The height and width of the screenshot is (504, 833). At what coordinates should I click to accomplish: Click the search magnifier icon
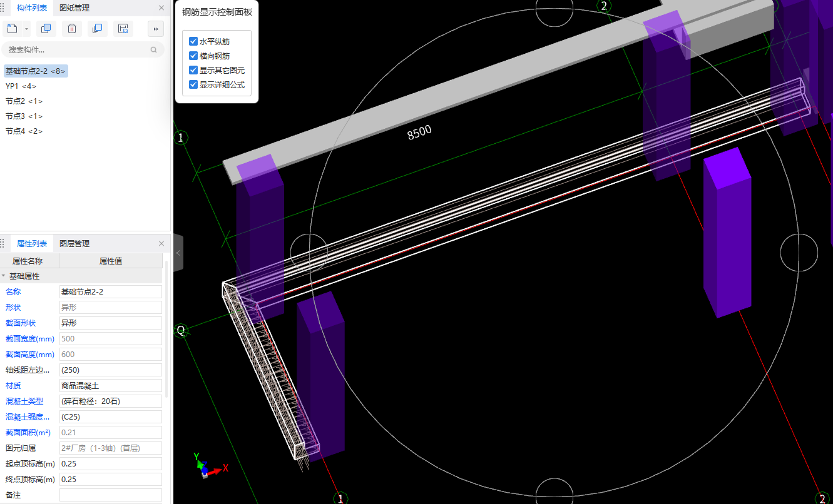[x=154, y=50]
